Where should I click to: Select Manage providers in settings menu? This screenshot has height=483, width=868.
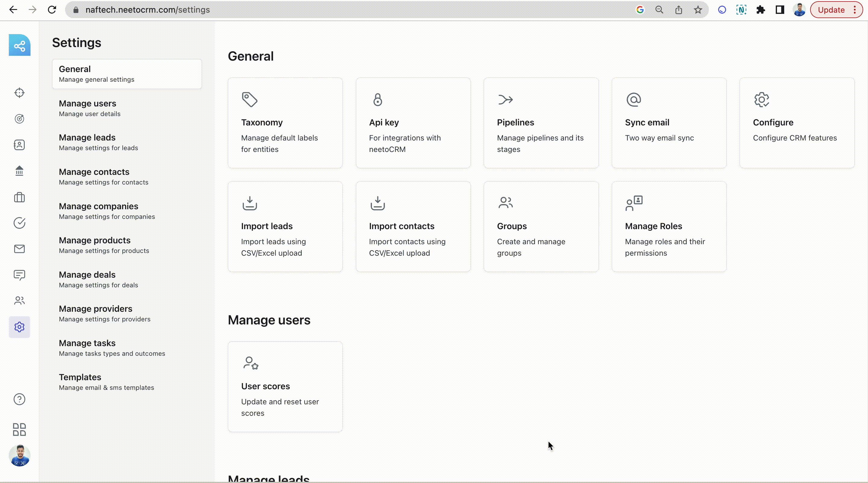pos(127,314)
